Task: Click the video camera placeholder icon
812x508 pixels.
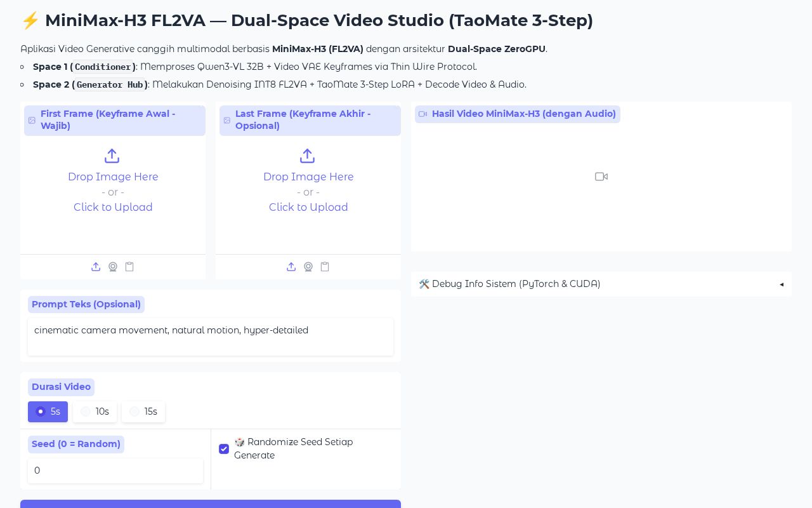Action: pos(601,177)
